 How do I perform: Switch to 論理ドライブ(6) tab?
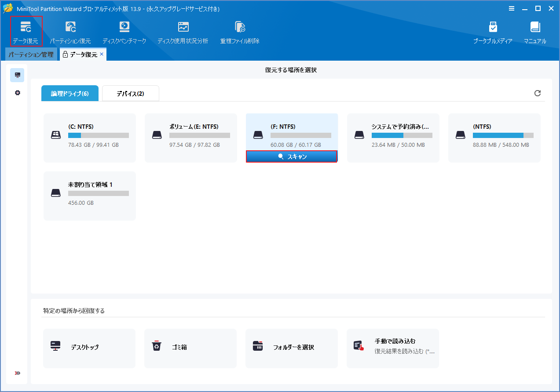(70, 94)
